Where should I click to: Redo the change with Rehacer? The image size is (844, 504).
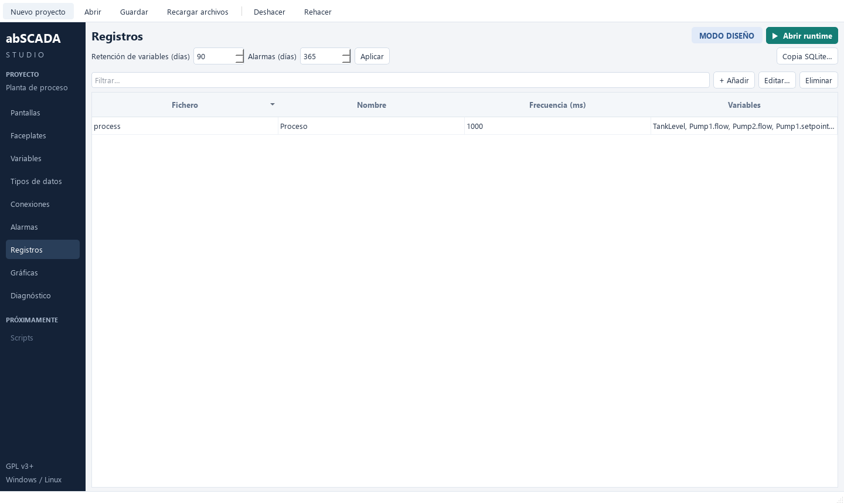pos(318,12)
